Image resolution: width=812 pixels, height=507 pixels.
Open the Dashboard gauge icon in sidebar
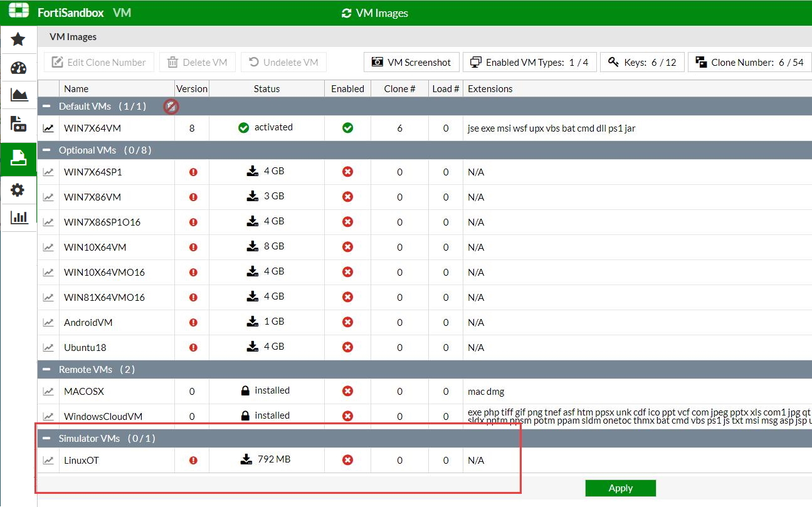tap(18, 68)
